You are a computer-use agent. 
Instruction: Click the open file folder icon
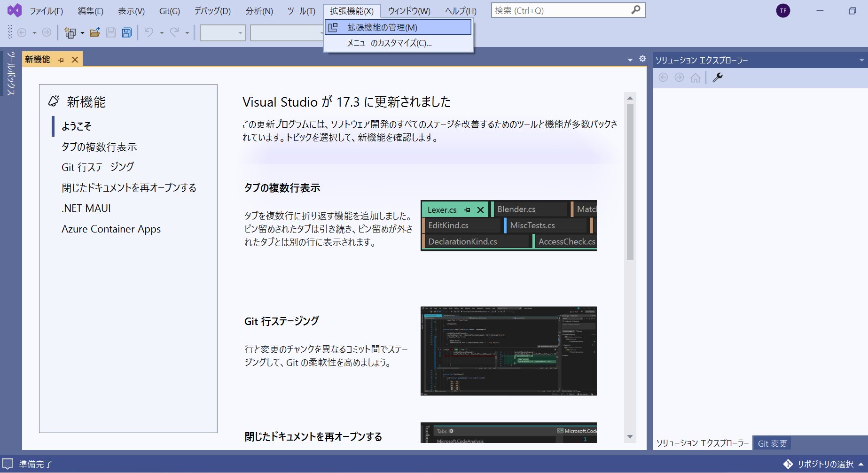[95, 32]
